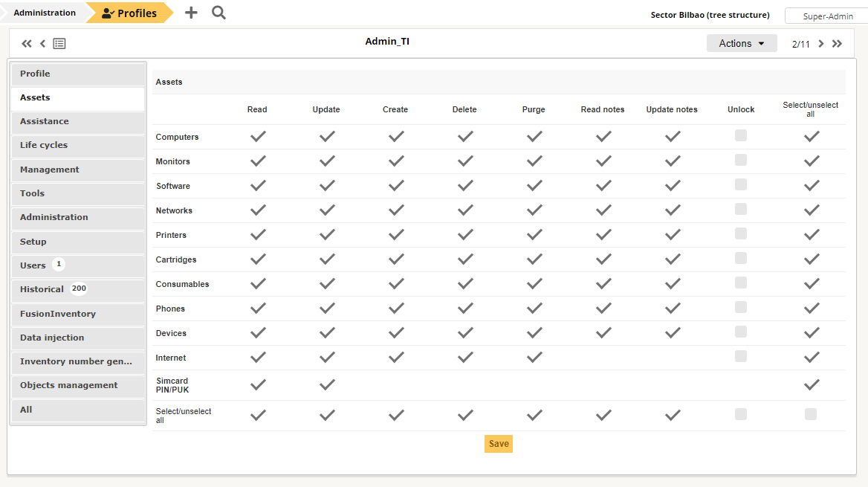Toggle the Purge permission for Phones
The image size is (868, 487).
[x=534, y=308]
